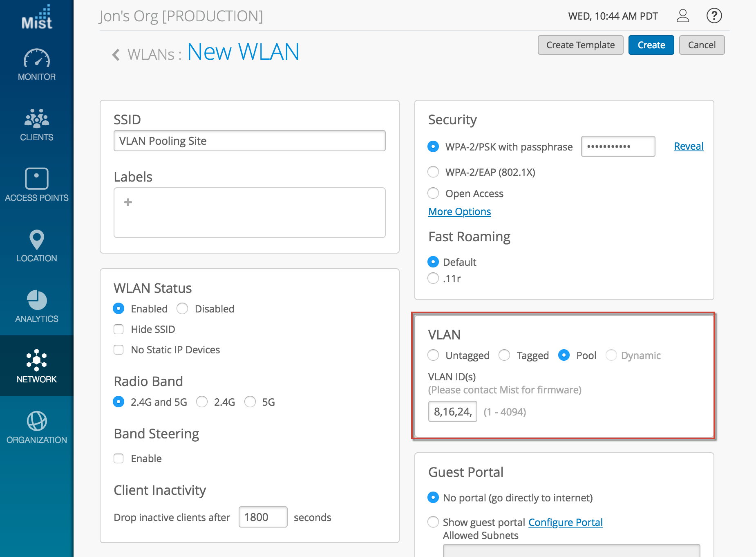The image size is (756, 557).
Task: Add a label with the plus icon
Action: pyautogui.click(x=128, y=202)
